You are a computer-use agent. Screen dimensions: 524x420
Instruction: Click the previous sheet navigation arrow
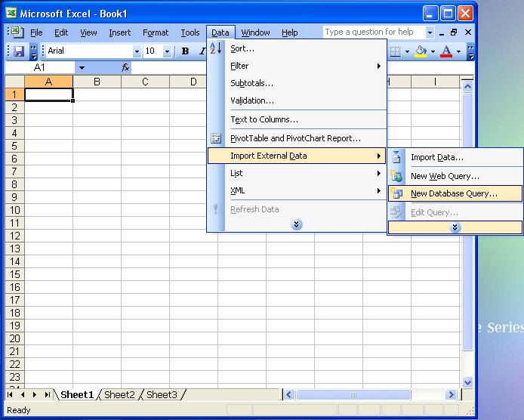tap(23, 395)
